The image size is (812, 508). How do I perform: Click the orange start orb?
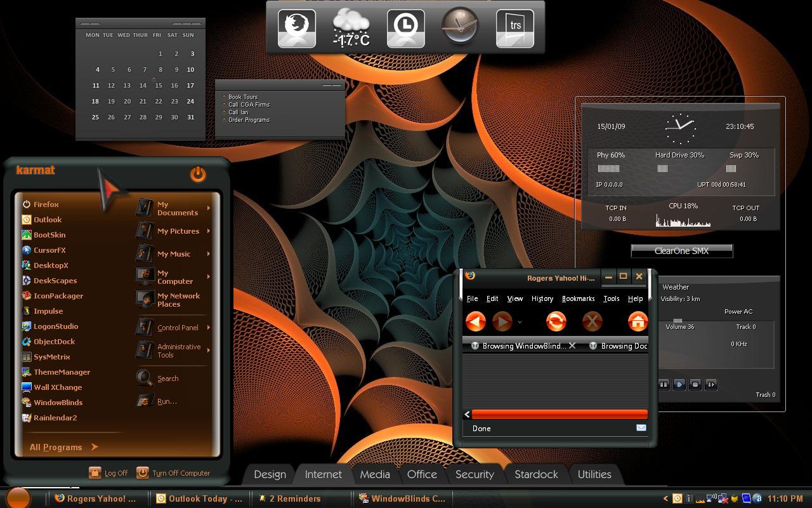point(18,498)
